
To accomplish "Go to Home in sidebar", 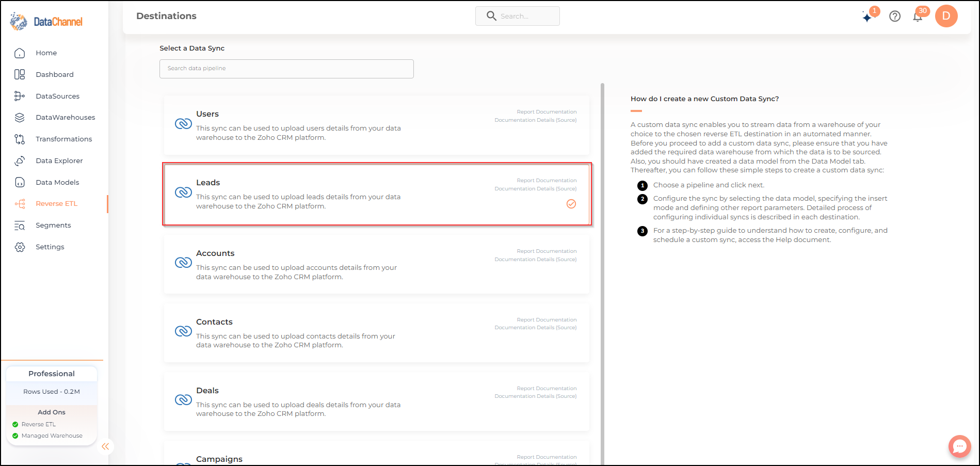I will pyautogui.click(x=46, y=53).
